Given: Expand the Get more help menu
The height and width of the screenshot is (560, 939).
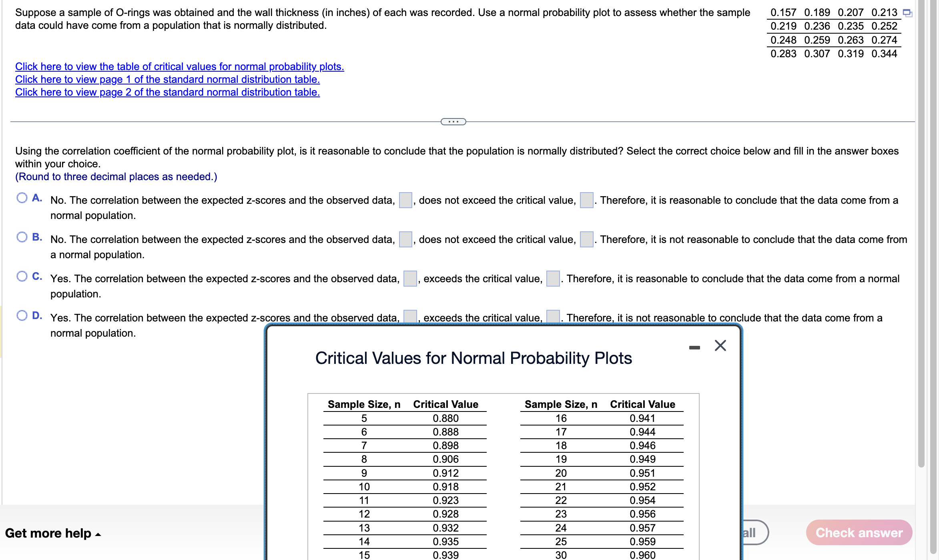Looking at the screenshot, I should [53, 533].
